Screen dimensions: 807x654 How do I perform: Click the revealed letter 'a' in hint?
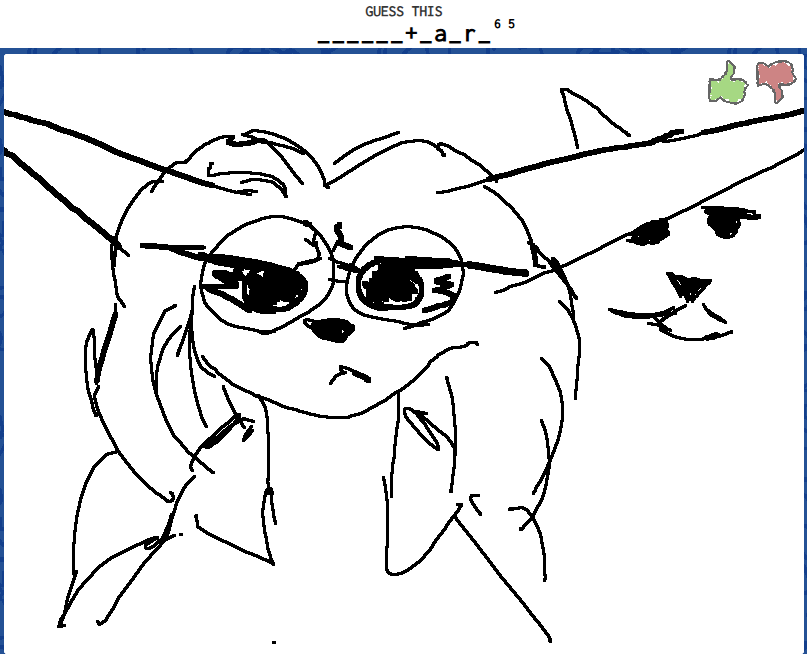pos(439,36)
